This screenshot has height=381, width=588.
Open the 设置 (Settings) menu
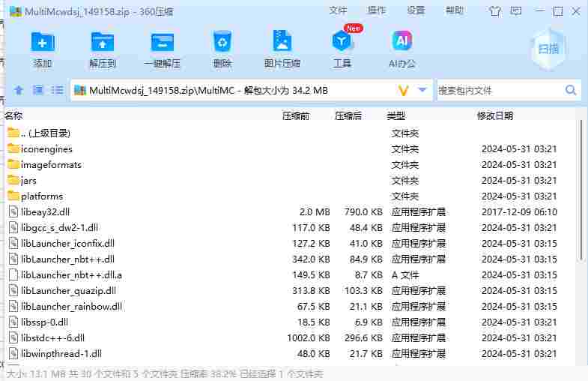click(416, 11)
